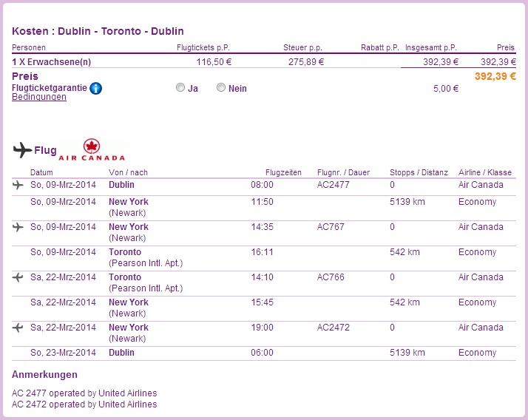Click the Flugticketgarantie label

50,88
